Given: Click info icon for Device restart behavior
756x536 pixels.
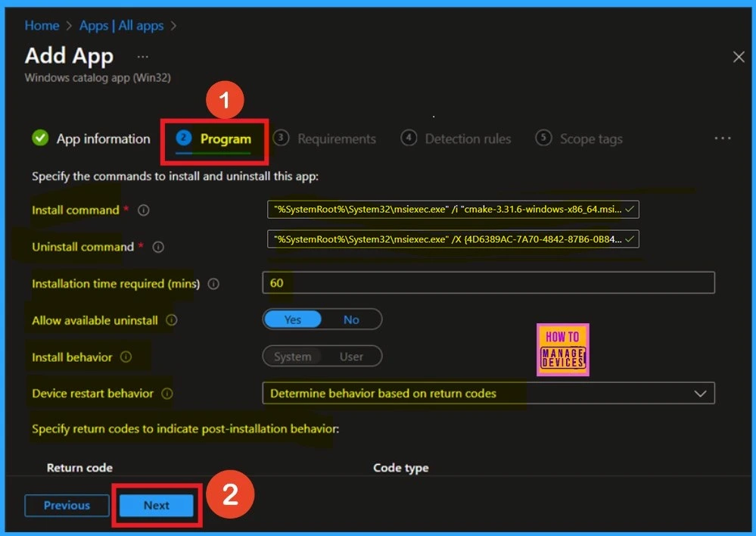Looking at the screenshot, I should click(167, 394).
